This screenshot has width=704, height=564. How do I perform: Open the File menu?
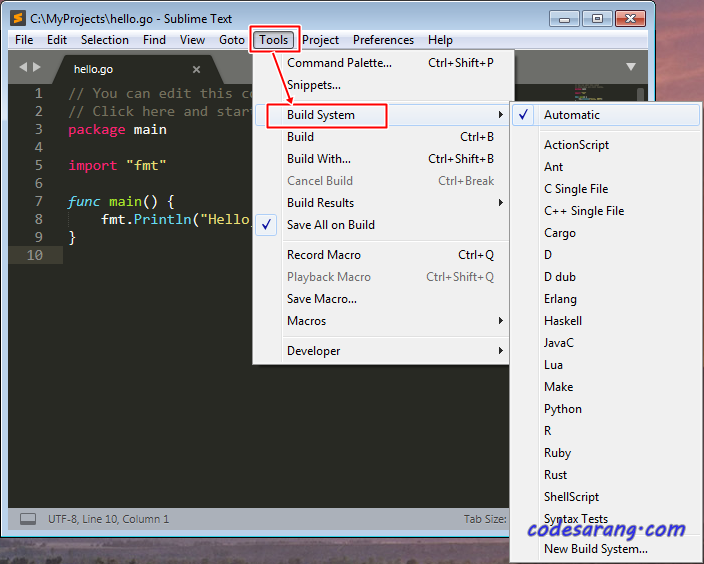click(x=24, y=40)
